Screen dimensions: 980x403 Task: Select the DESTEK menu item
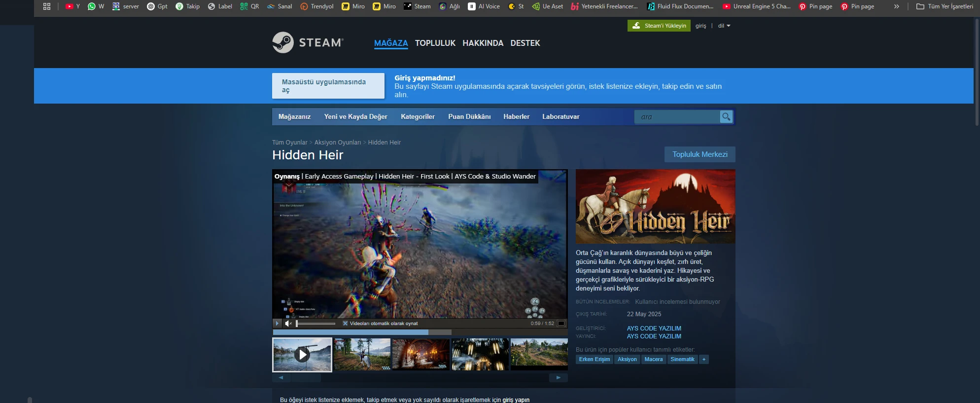point(525,43)
